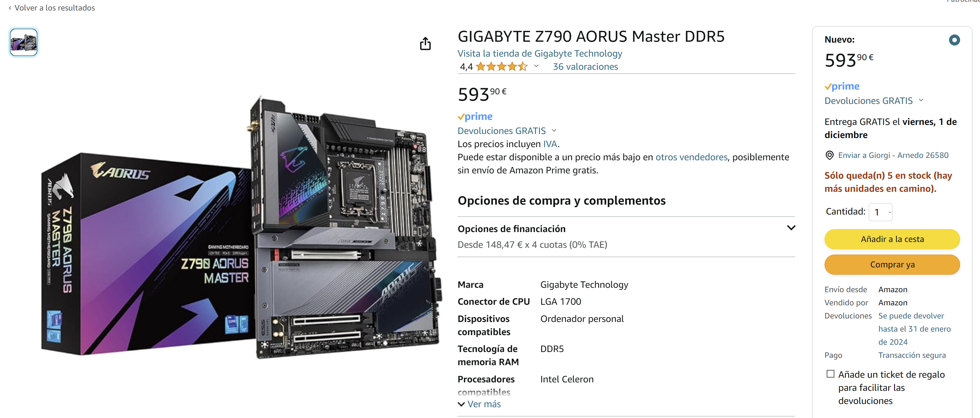Open the Cantidad quantity dropdown
The image size is (980, 418).
click(x=880, y=212)
